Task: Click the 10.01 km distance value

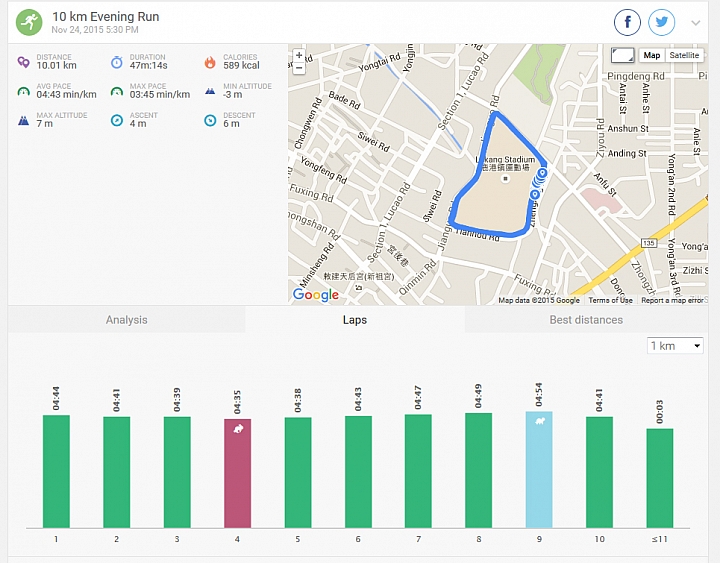Action: pos(56,66)
